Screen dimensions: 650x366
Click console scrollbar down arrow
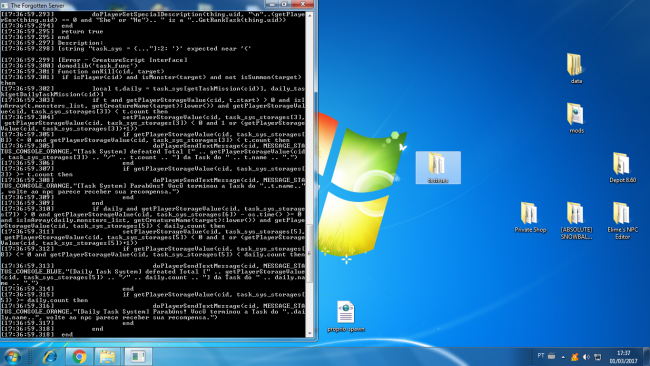pos(309,333)
